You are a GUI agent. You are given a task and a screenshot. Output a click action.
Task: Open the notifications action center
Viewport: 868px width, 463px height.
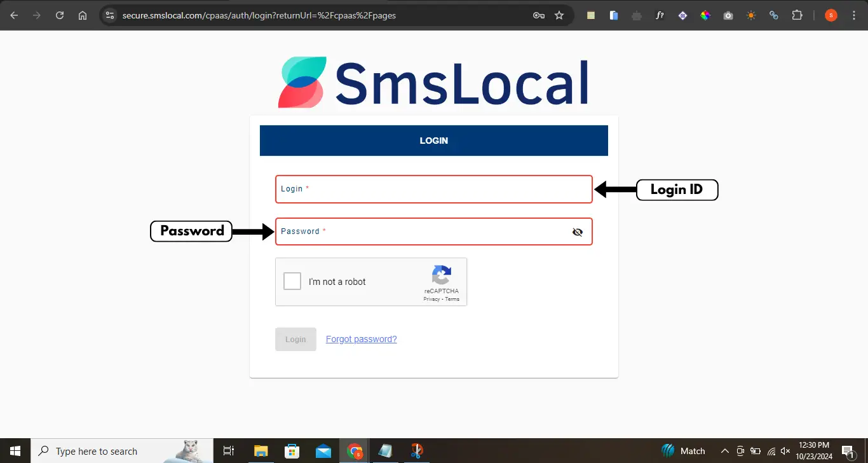(848, 451)
